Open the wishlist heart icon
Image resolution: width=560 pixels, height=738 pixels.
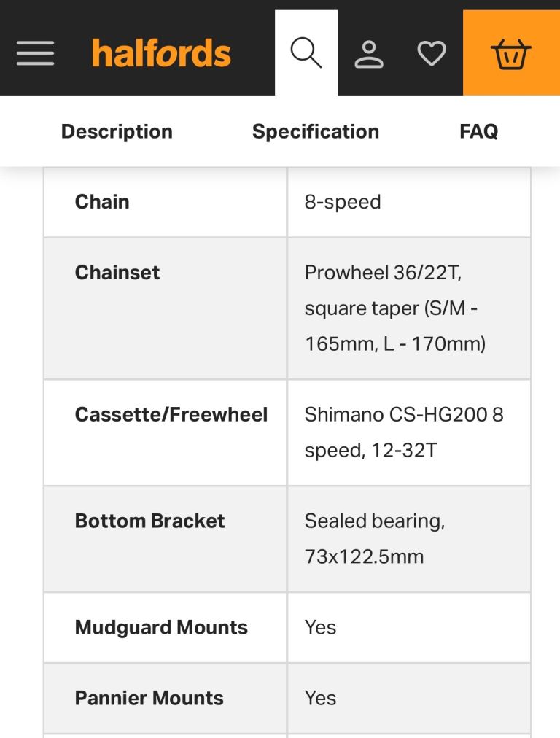click(431, 53)
